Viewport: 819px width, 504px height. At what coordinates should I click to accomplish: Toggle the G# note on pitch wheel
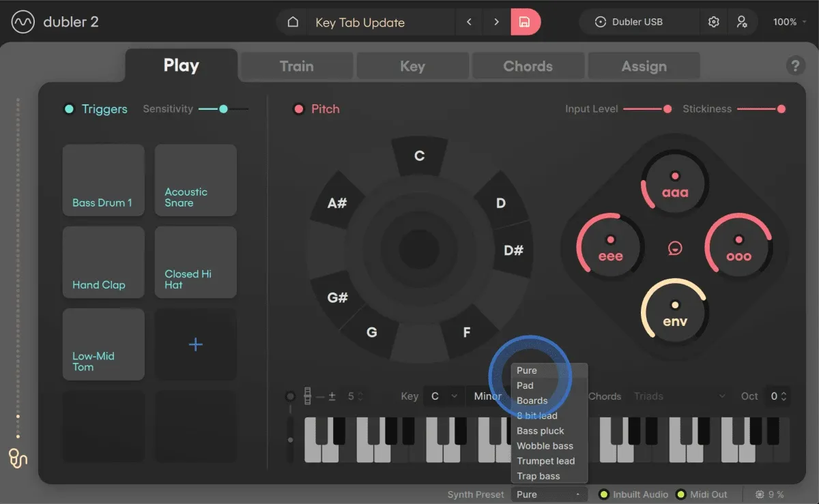(337, 298)
